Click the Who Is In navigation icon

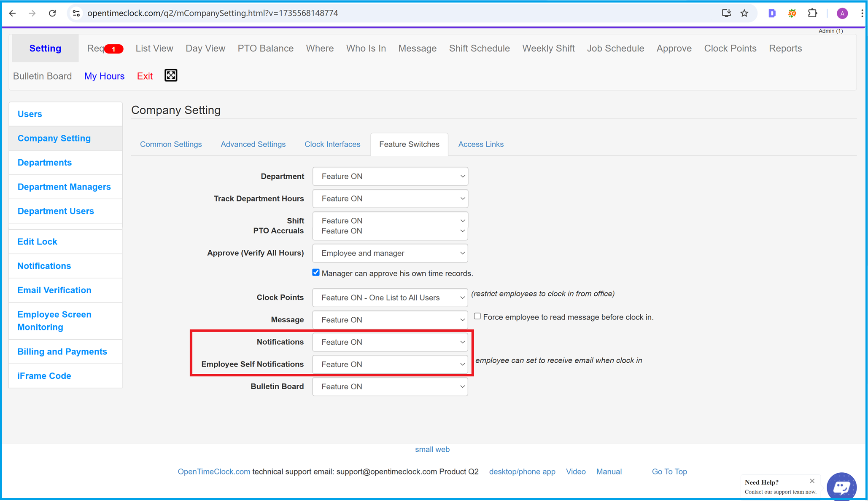coord(367,48)
